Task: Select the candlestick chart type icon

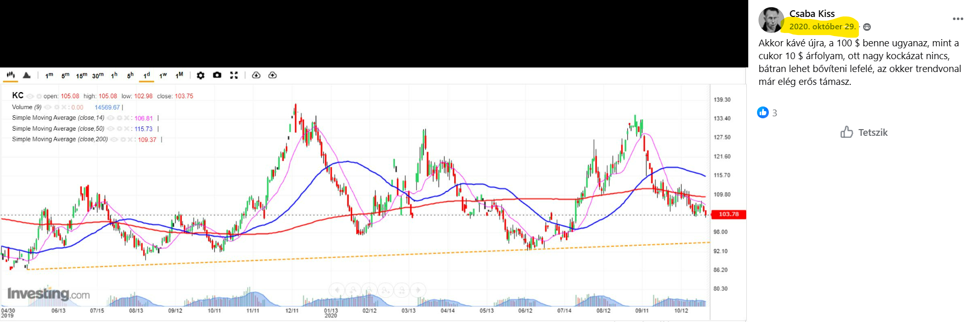Action: [10, 75]
